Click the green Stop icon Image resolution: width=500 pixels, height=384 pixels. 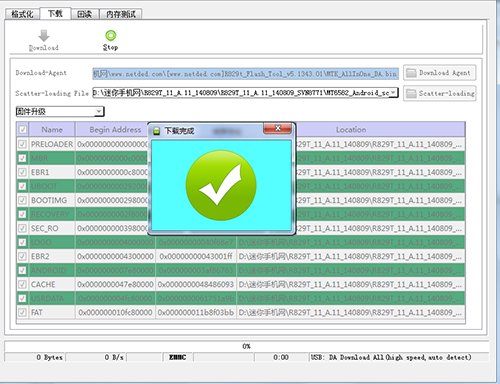click(111, 35)
